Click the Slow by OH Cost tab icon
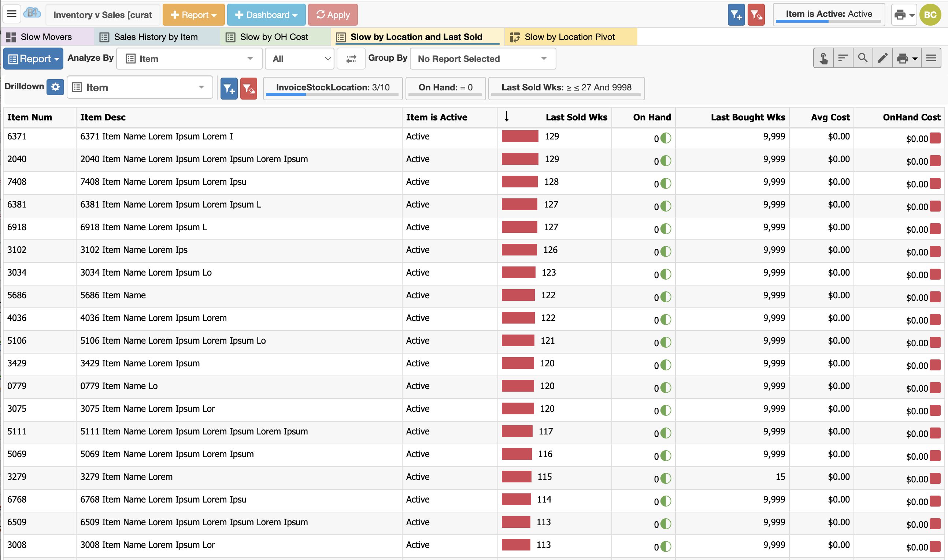Viewport: 948px width, 560px height. (x=230, y=37)
